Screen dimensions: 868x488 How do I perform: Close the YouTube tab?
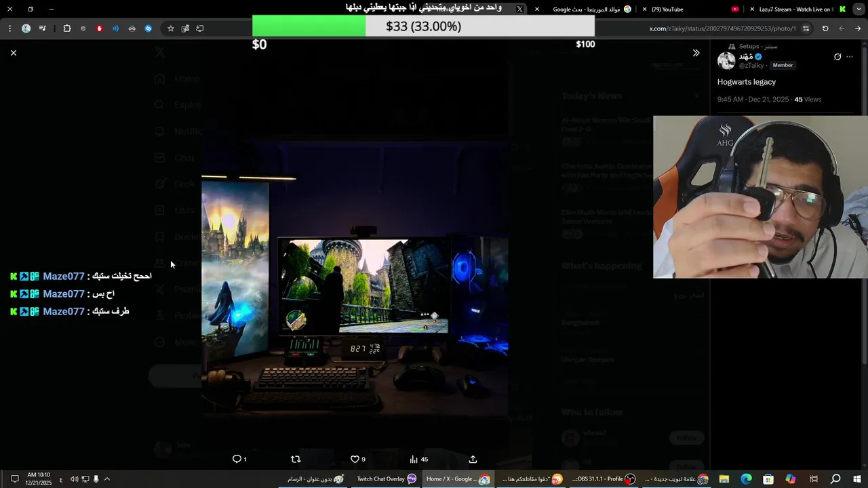coord(645,9)
